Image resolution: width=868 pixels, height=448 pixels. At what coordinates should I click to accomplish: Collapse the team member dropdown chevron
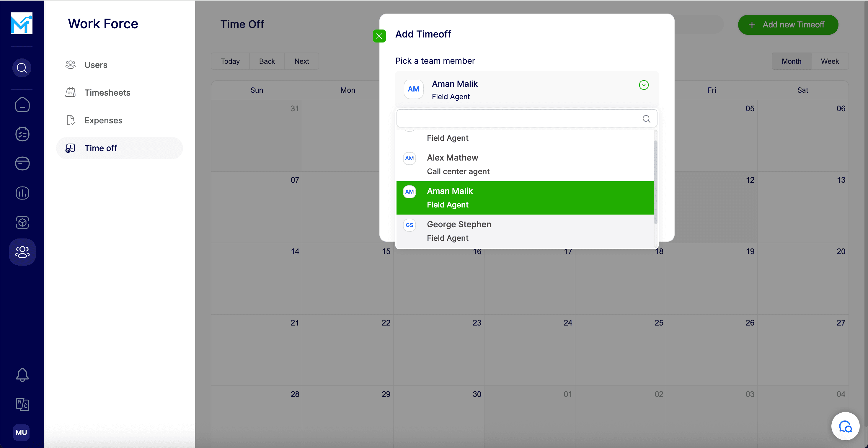[644, 85]
